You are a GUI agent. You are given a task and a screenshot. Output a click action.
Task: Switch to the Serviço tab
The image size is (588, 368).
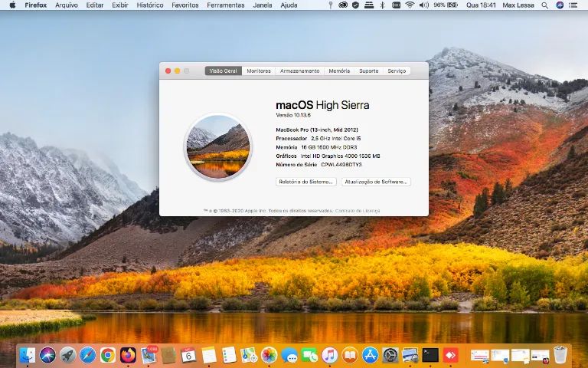[x=397, y=71]
